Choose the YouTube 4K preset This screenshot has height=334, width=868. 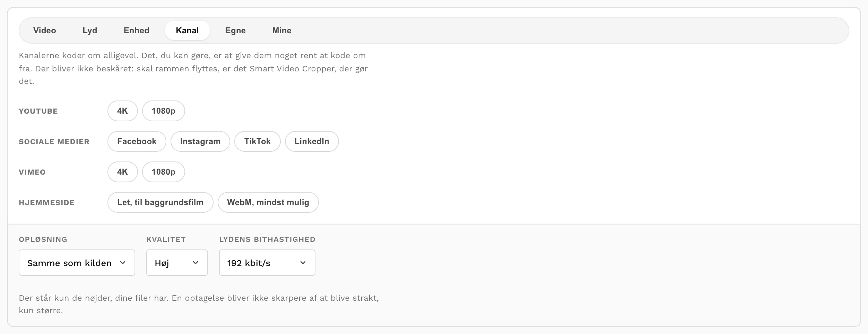(x=123, y=111)
